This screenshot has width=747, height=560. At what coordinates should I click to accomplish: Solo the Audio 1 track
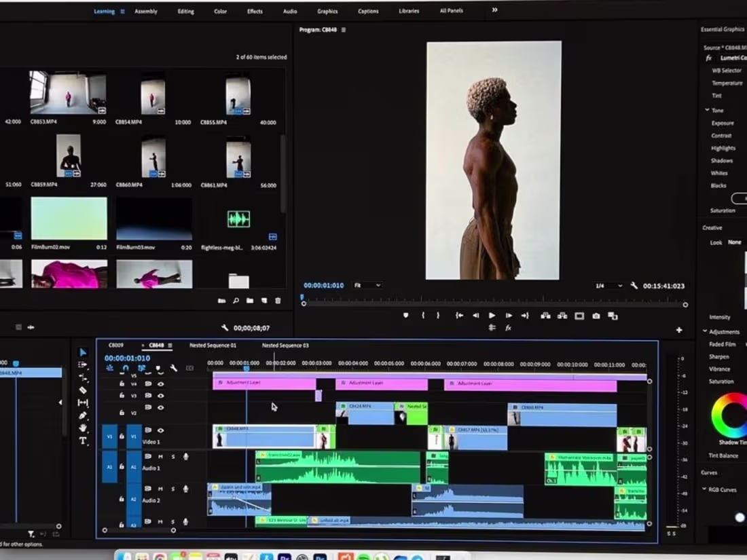(x=173, y=456)
